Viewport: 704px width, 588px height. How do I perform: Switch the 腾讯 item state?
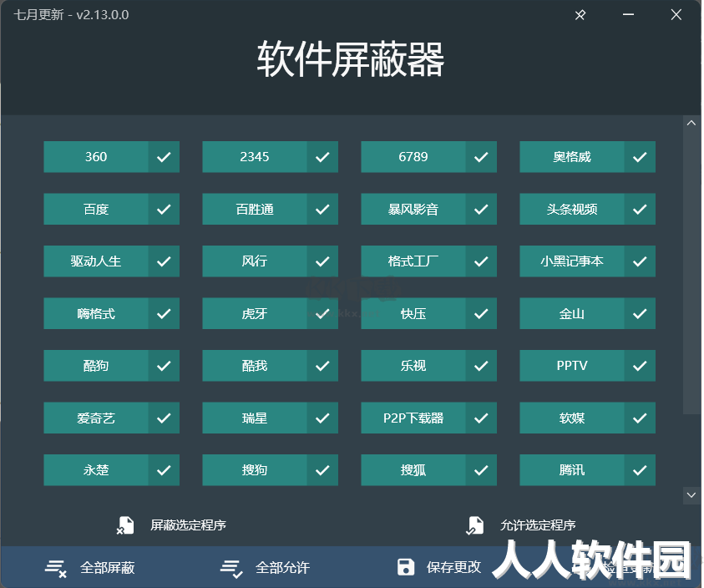[588, 470]
